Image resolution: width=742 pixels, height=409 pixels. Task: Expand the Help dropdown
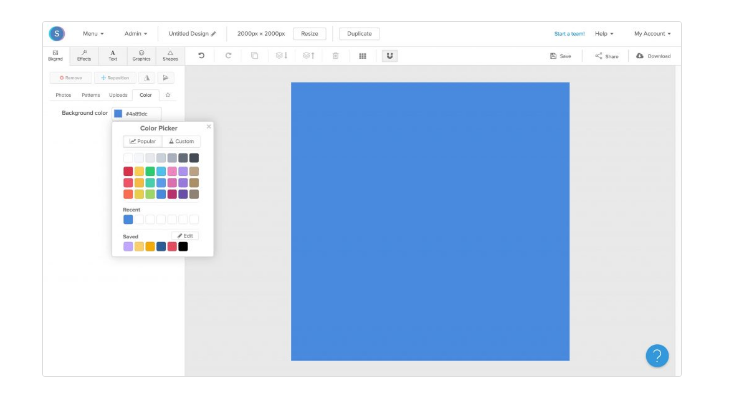(x=604, y=34)
